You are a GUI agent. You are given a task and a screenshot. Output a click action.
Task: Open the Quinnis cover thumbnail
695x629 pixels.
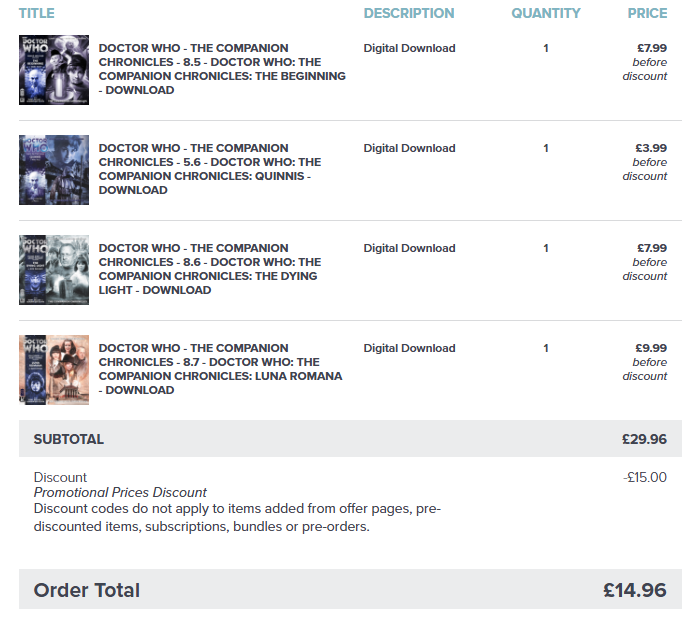pyautogui.click(x=54, y=170)
